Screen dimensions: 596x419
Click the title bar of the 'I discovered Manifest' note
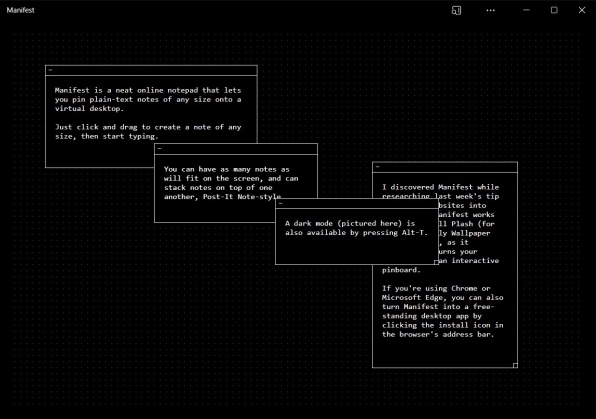coord(445,167)
